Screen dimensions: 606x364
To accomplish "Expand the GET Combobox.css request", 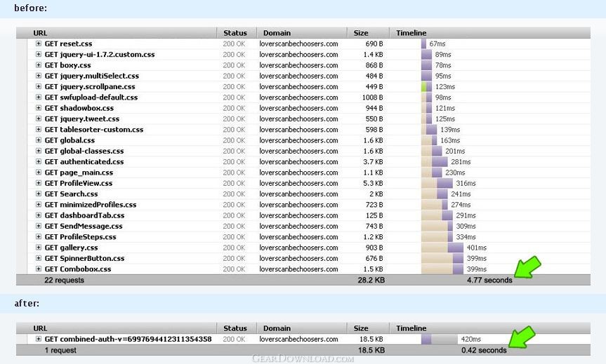I will (38, 269).
